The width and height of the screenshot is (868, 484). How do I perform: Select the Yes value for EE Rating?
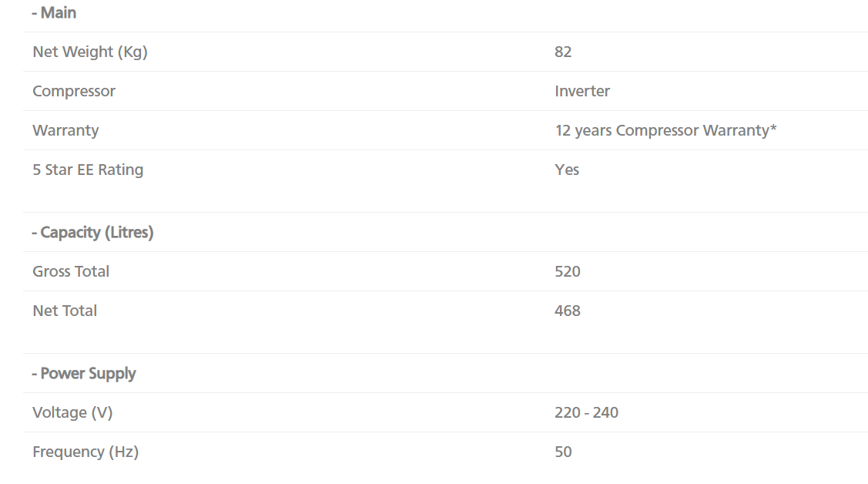pos(567,170)
